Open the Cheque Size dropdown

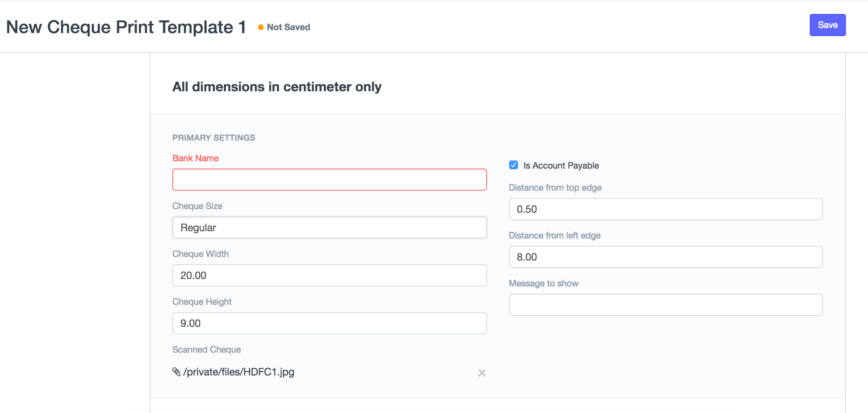pyautogui.click(x=329, y=227)
